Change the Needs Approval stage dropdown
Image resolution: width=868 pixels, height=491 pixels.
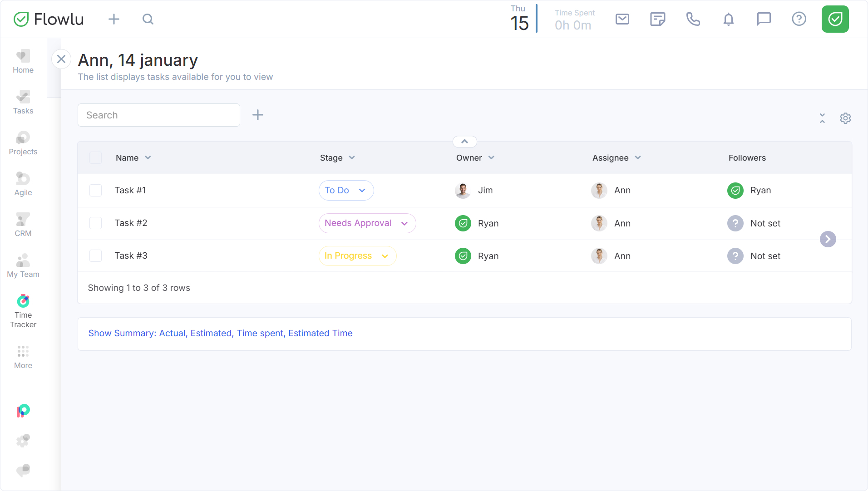tap(367, 223)
